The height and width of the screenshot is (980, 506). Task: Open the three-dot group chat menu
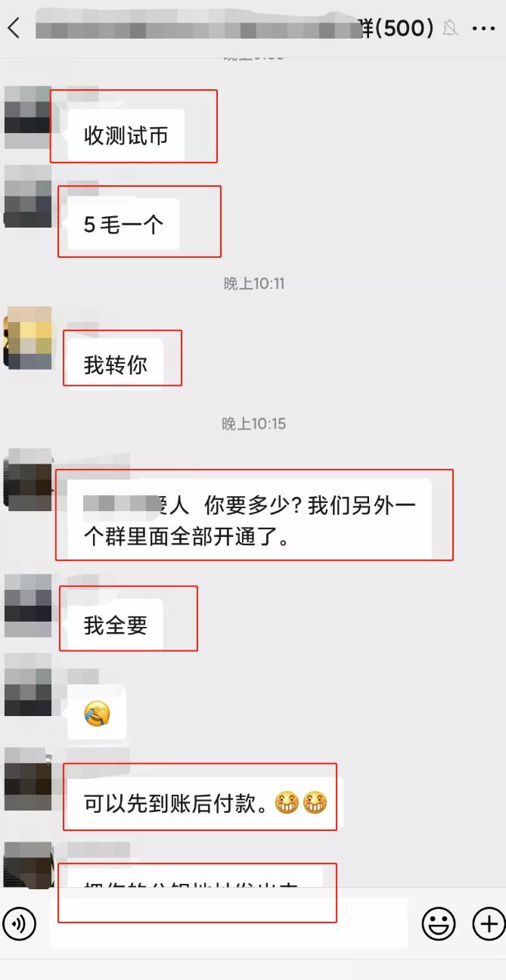click(x=483, y=29)
